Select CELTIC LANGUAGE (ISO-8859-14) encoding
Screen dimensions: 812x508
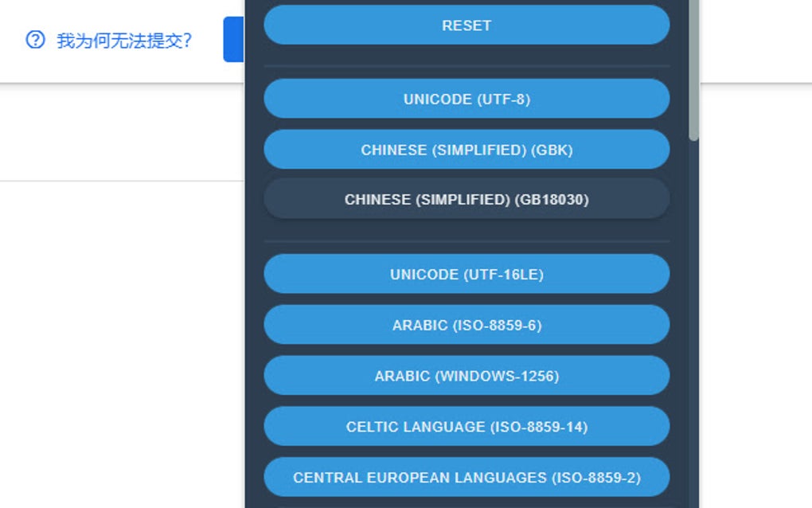(467, 427)
